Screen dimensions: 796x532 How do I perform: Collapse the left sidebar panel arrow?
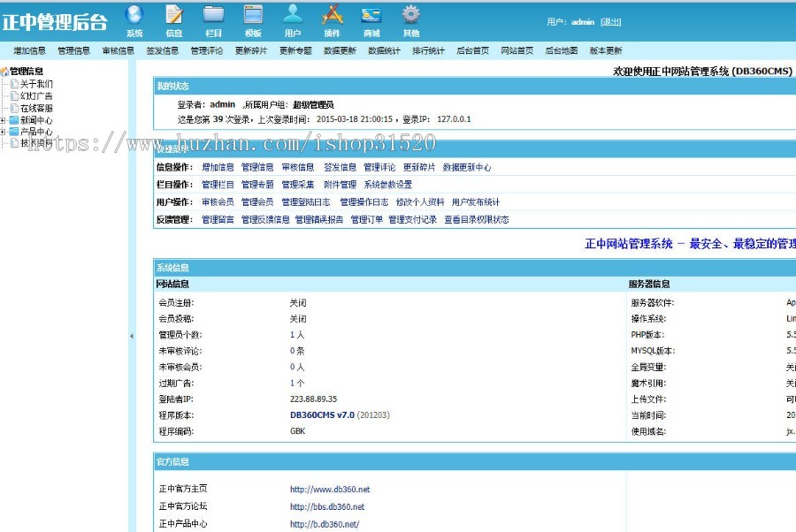[x=134, y=336]
